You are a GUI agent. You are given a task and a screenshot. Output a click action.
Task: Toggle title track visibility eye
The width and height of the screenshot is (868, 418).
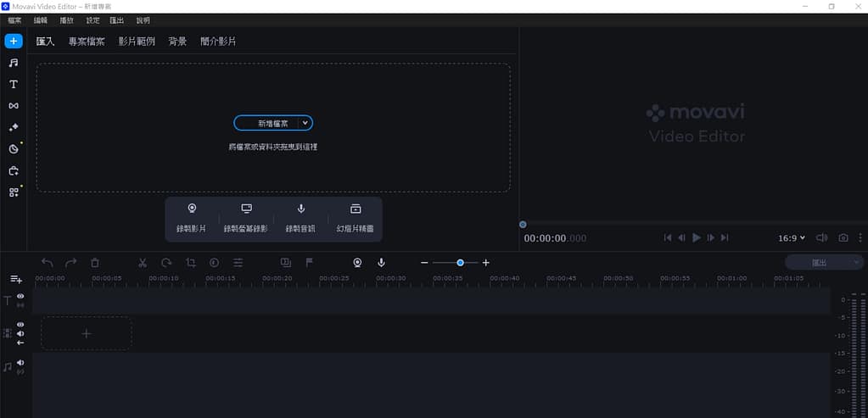click(20, 297)
